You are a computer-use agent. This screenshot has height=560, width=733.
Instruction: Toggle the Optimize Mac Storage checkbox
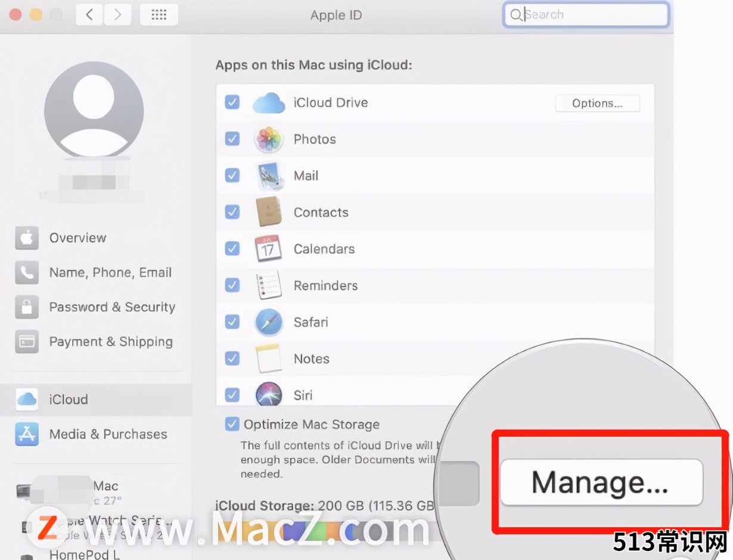[232, 424]
